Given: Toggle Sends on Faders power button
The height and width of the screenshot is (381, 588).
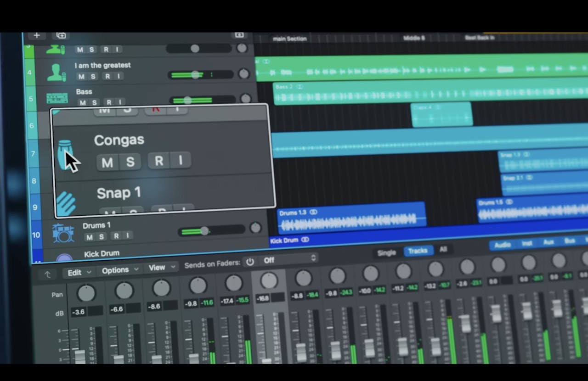Looking at the screenshot, I should [x=250, y=261].
